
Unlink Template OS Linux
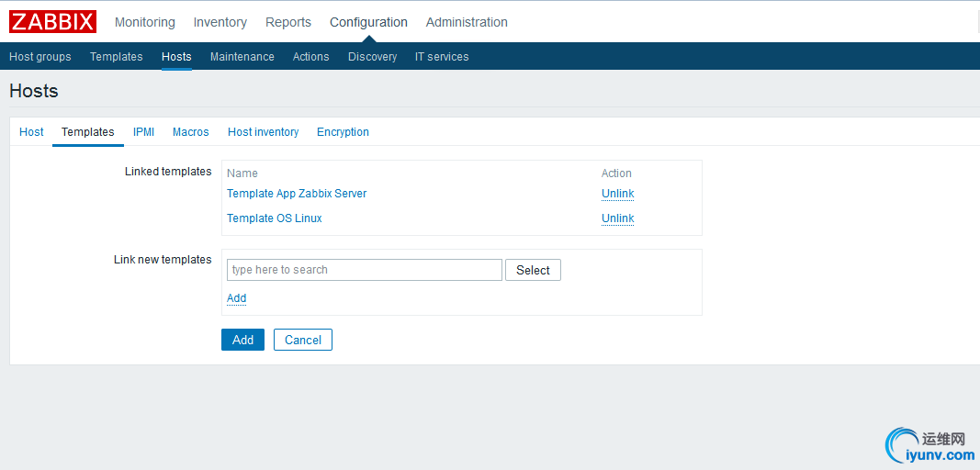click(x=617, y=218)
